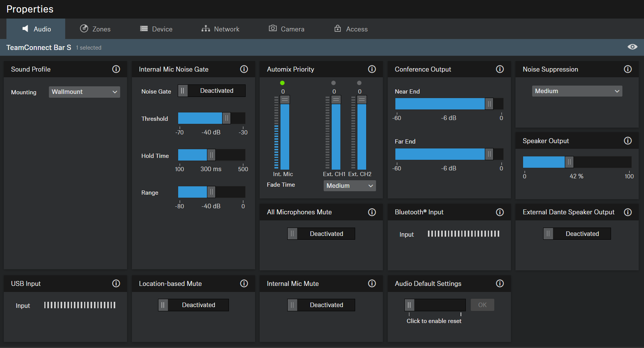Viewport: 644px width, 348px height.
Task: Click the Audio Default Settings info icon
Action: click(500, 284)
